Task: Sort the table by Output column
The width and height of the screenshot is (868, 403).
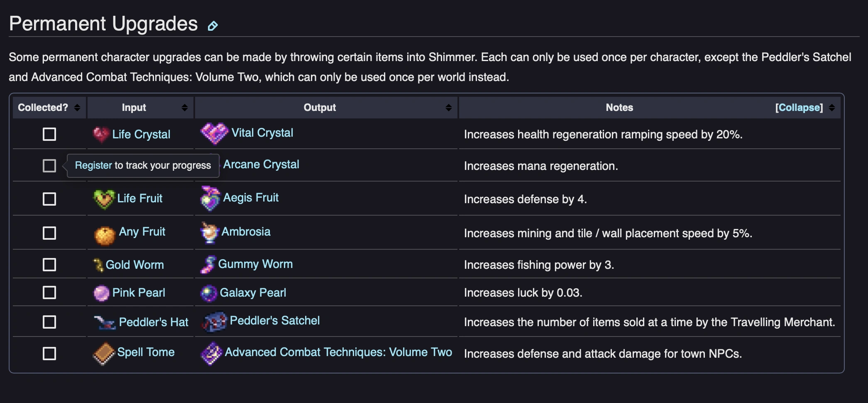Action: coord(448,108)
